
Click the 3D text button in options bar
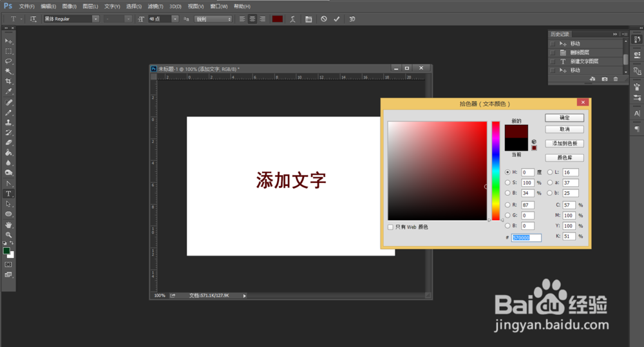click(x=352, y=19)
